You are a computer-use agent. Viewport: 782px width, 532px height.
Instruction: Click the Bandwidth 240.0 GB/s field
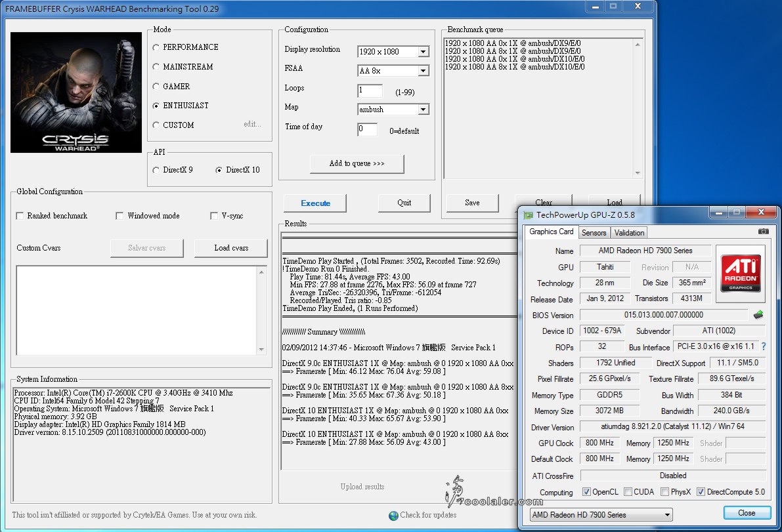731,411
